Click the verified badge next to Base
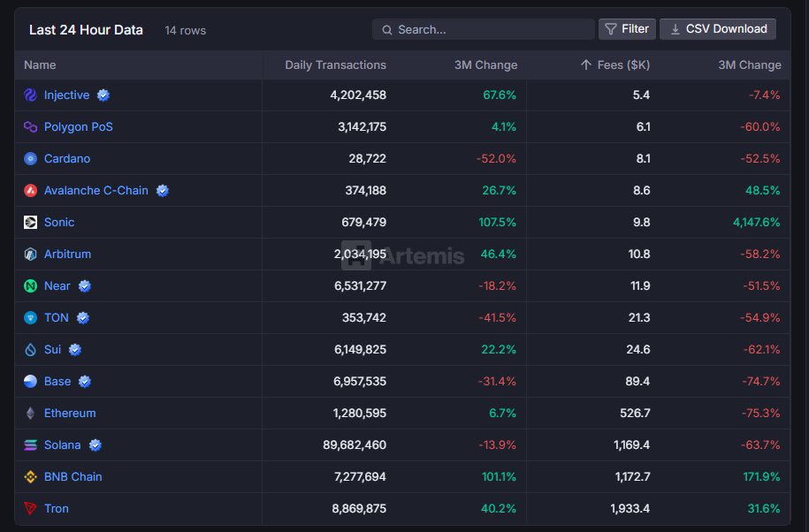Screen dimensions: 809x532 pyautogui.click(x=85, y=382)
